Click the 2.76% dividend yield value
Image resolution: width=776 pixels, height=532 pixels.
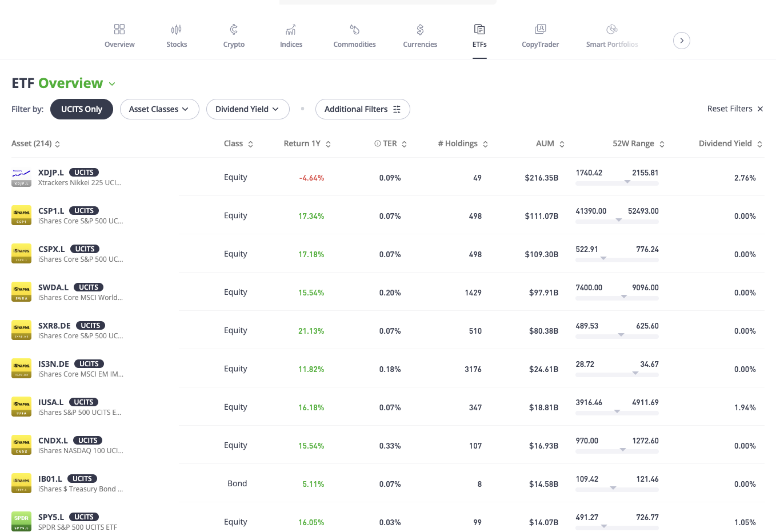[745, 178]
